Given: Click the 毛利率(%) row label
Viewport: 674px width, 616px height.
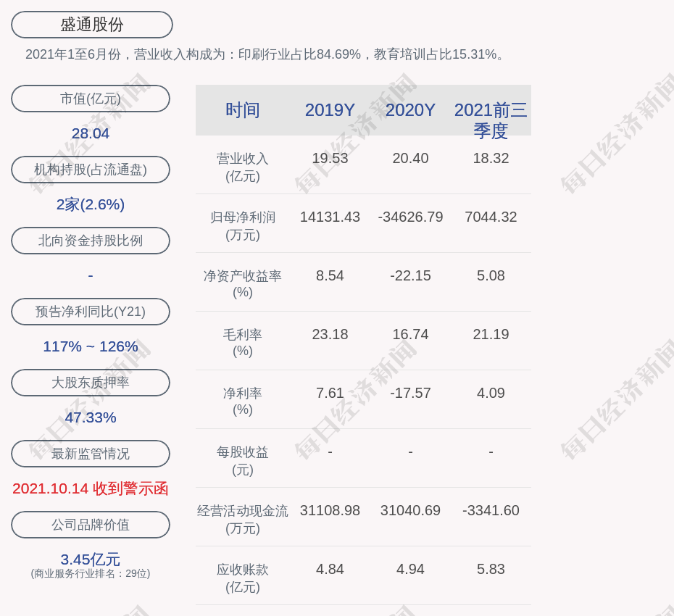Looking at the screenshot, I should click(x=243, y=343).
